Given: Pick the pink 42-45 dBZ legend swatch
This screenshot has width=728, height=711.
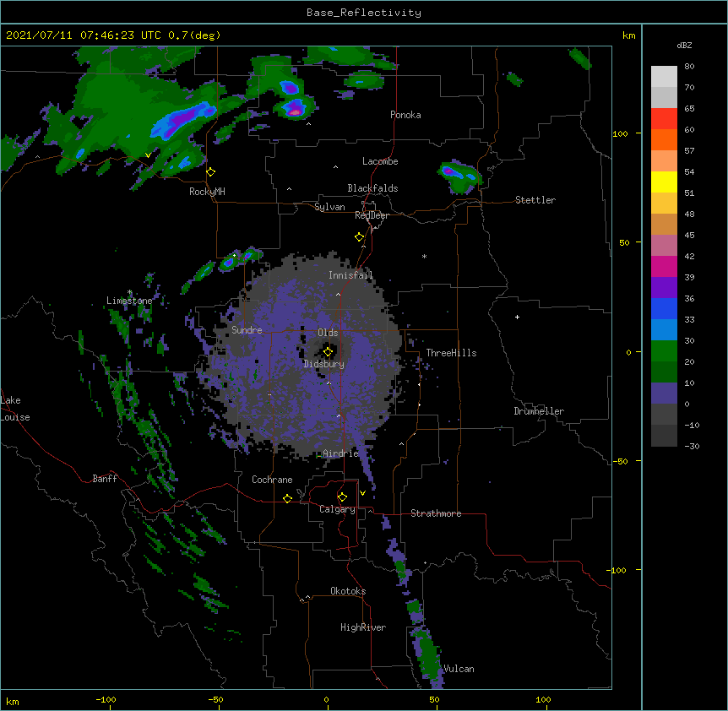Looking at the screenshot, I should click(664, 246).
